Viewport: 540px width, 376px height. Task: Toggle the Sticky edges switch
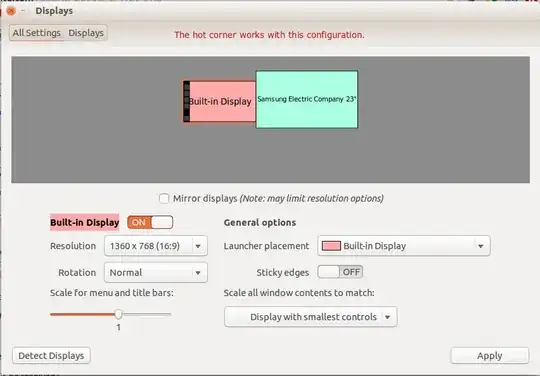pyautogui.click(x=340, y=272)
